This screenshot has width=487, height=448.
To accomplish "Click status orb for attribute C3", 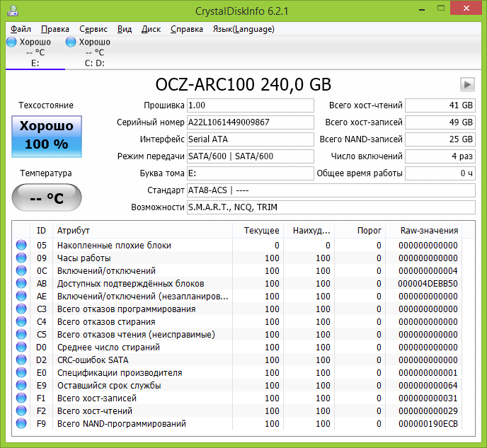I will point(21,309).
